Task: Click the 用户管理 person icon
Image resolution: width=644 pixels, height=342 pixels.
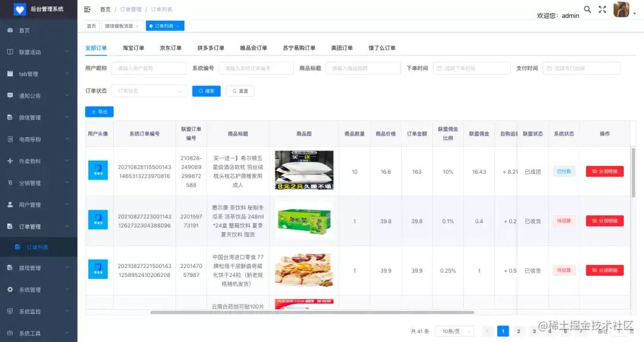Action: (x=10, y=204)
